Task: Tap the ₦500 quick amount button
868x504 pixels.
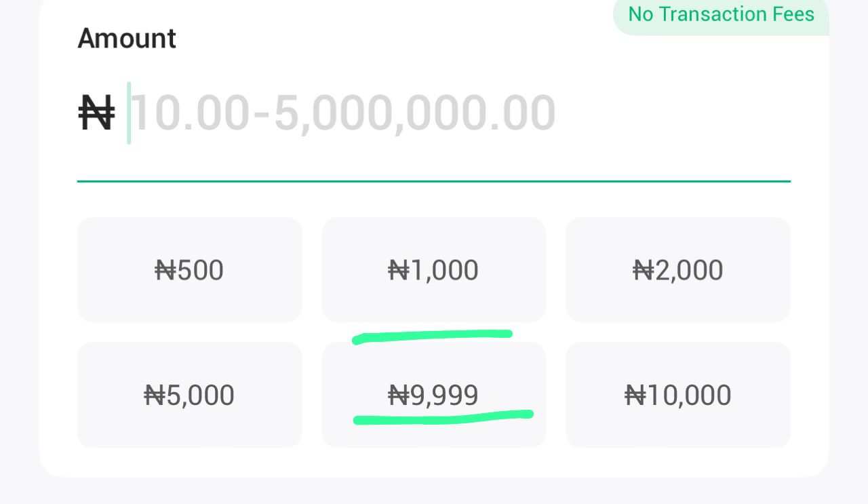Action: (x=189, y=270)
